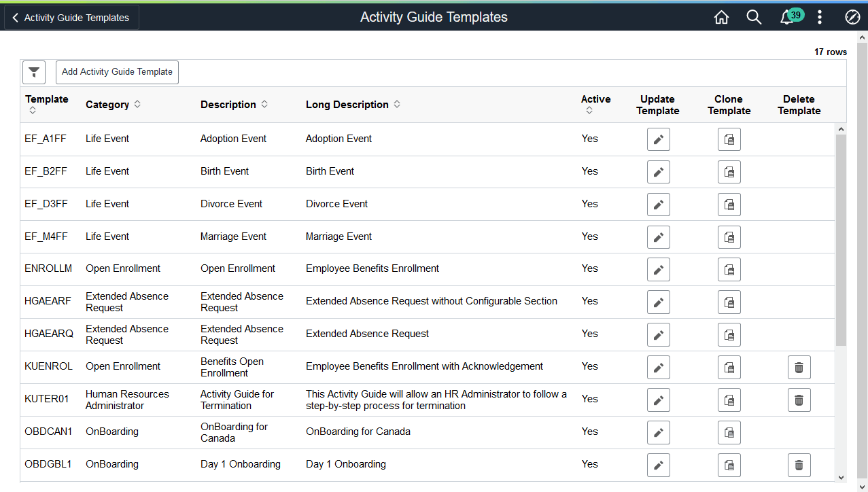Click 'Extended Absence Request without Configurable Section'

point(432,301)
